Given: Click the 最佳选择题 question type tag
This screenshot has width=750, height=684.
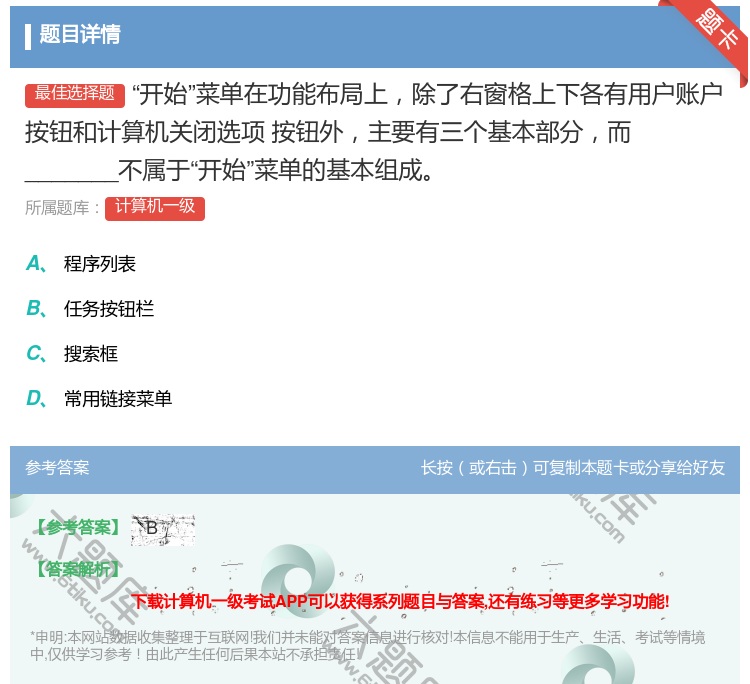Looking at the screenshot, I should pos(75,95).
